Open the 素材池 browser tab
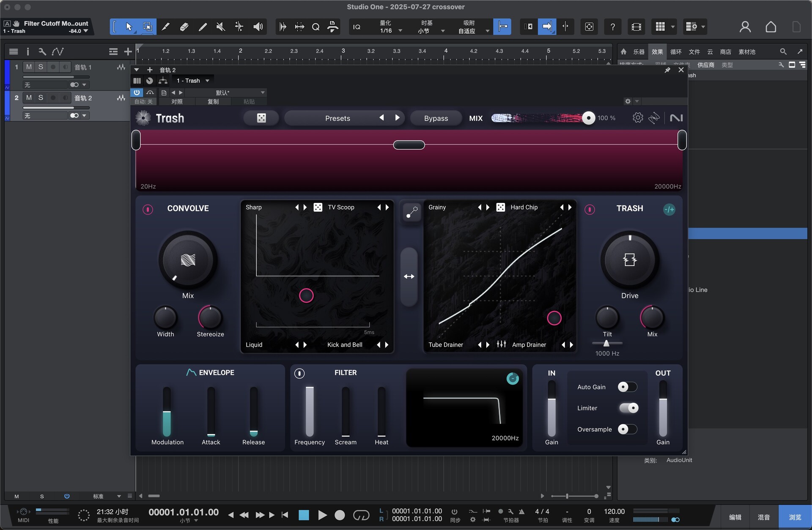Screen dimensions: 812x530 tap(746, 52)
